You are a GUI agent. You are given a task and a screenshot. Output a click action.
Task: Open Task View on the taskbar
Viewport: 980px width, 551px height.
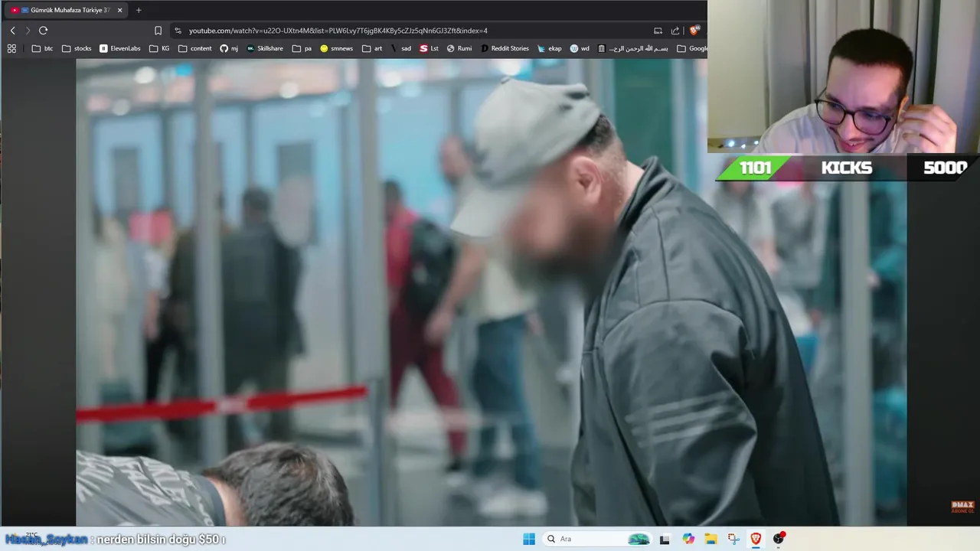click(x=665, y=539)
